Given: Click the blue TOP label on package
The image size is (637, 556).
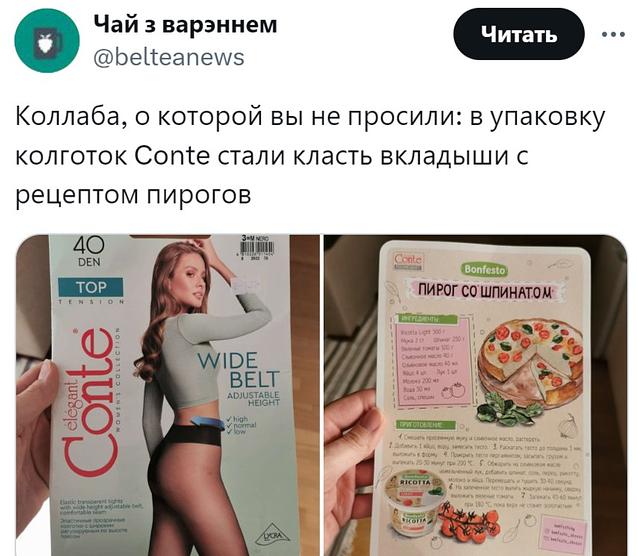Looking at the screenshot, I should pyautogui.click(x=90, y=287).
